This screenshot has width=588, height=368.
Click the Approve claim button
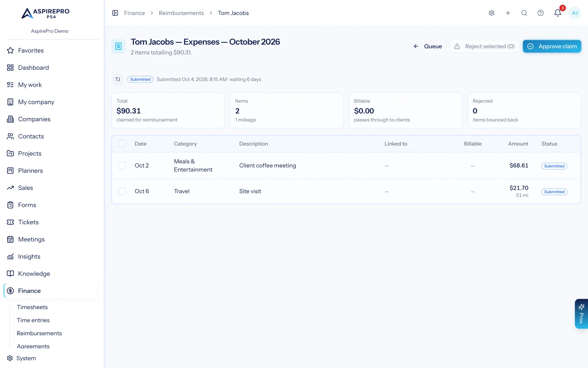552,46
